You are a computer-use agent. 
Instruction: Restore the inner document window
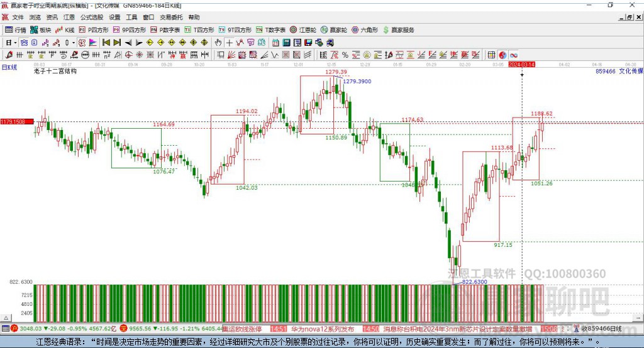point(630,17)
